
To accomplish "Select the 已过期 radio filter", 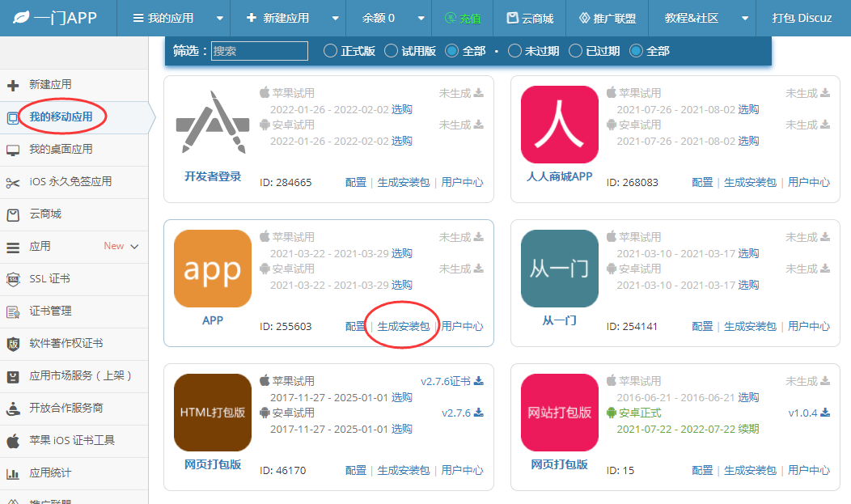I will click(x=575, y=51).
